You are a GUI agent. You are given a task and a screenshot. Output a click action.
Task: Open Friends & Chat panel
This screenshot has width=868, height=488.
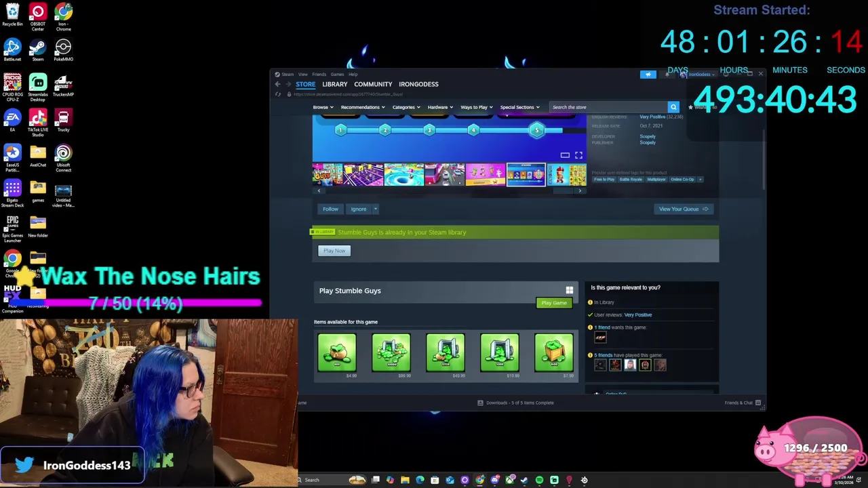(742, 403)
